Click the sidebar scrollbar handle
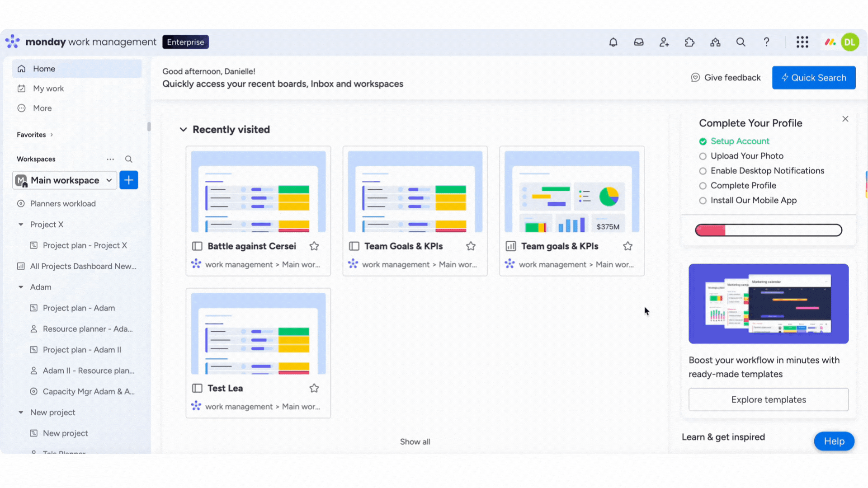The height and width of the screenshot is (488, 868). pos(149,127)
